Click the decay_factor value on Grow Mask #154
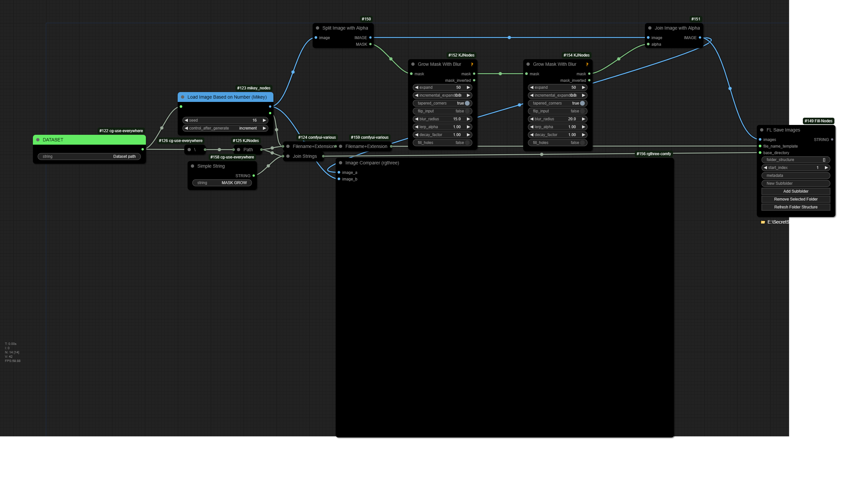Viewport: 868px width, 480px height. [572, 135]
